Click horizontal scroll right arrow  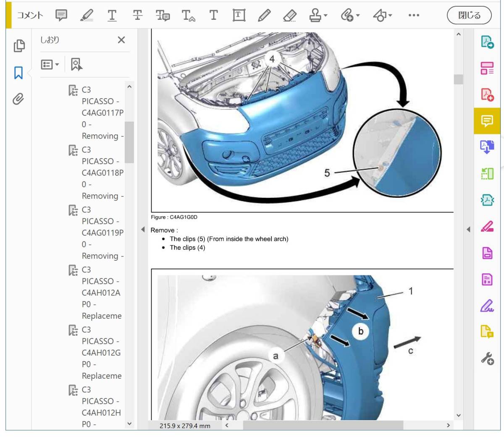(448, 425)
